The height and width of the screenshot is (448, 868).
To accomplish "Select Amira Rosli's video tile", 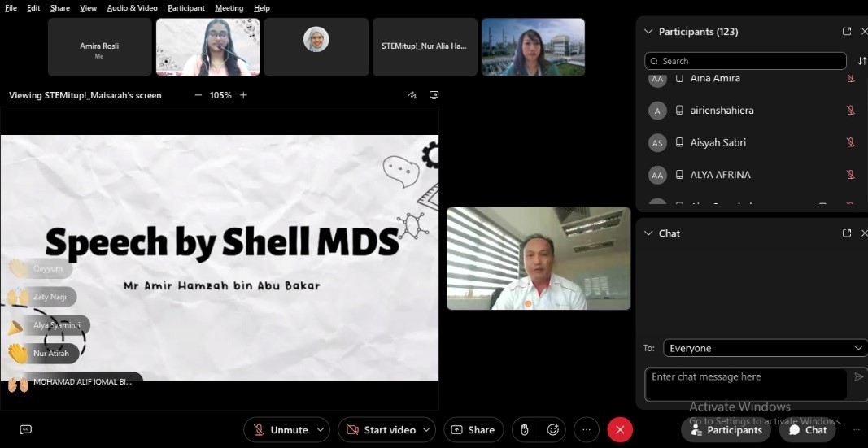I will pyautogui.click(x=99, y=47).
